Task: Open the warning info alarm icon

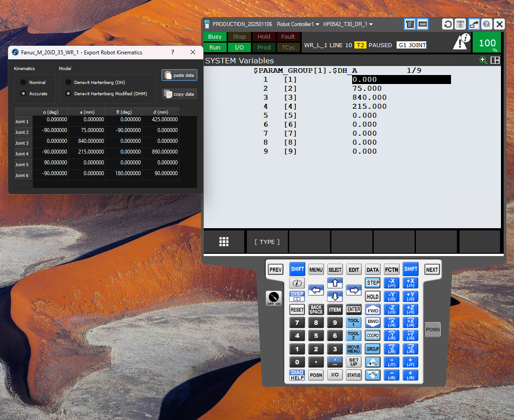Action: point(461,42)
